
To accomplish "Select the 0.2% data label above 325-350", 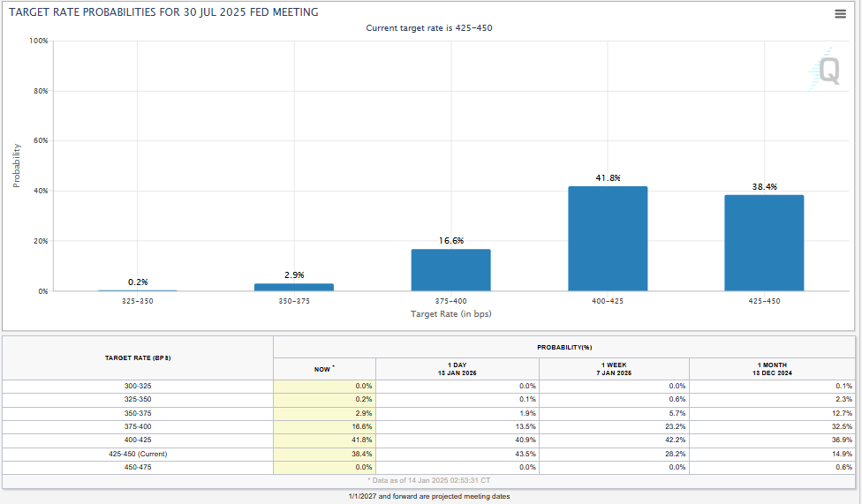I will click(x=138, y=282).
